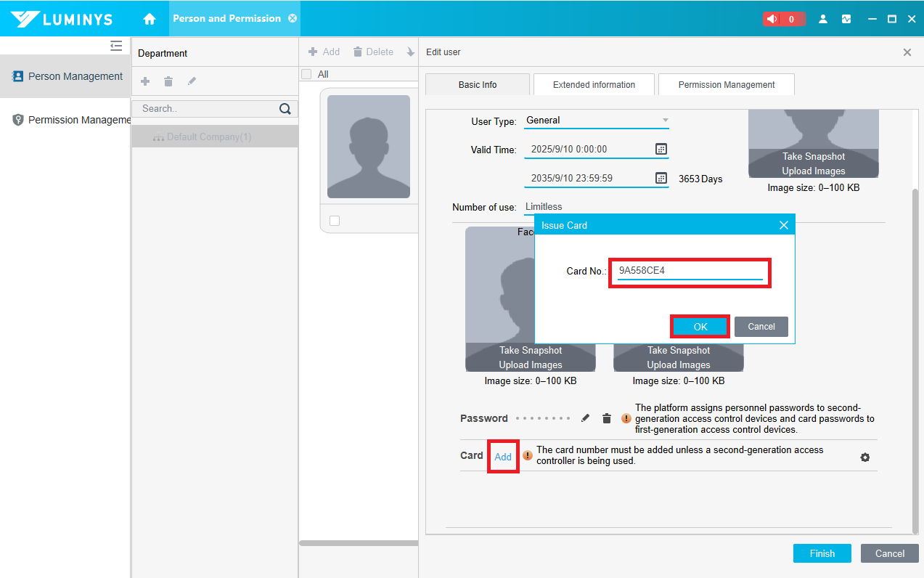Expand the User Type dropdown
The image size is (924, 578).
point(665,121)
